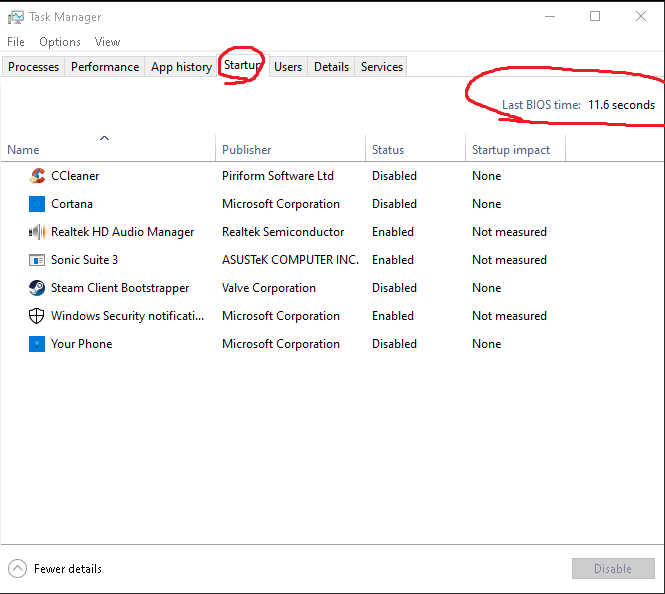Screen dimensions: 665x594
Task: Click the Your Phone blue tile icon
Action: [37, 344]
